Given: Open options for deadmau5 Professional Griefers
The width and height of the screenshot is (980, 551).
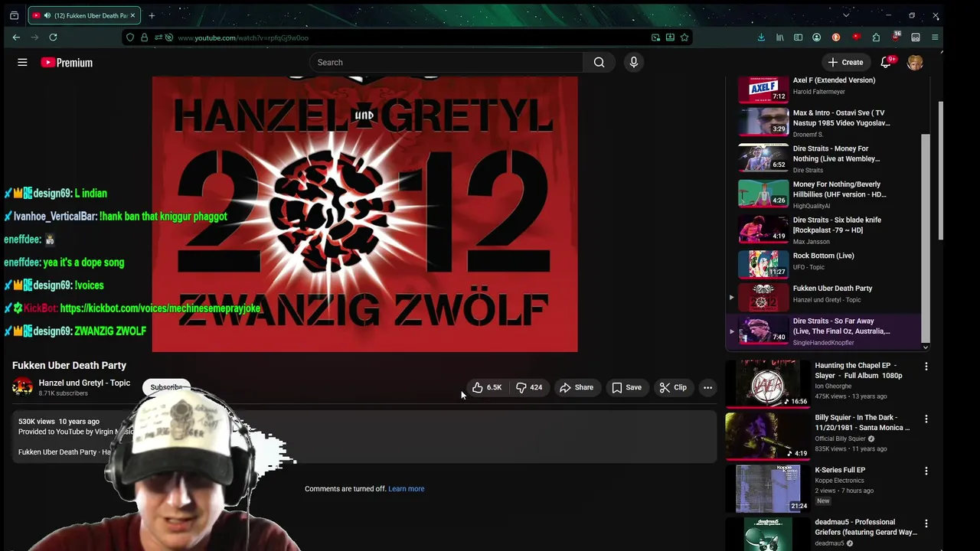Looking at the screenshot, I should 926,523.
